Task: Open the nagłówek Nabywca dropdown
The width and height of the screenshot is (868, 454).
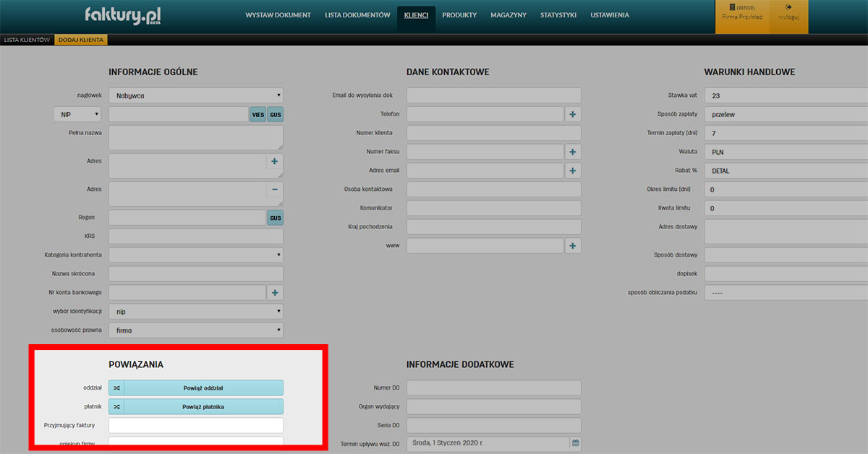Action: 195,95
